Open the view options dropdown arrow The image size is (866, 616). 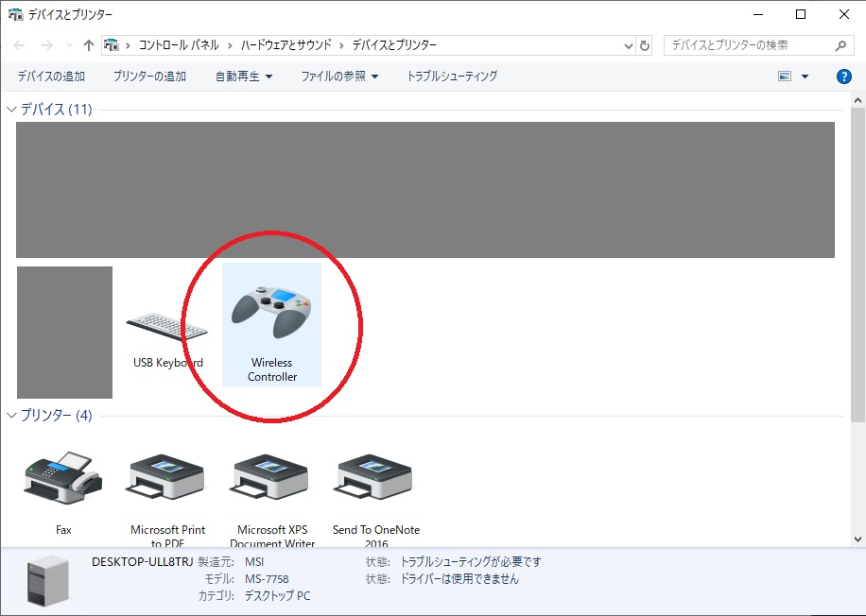(805, 77)
